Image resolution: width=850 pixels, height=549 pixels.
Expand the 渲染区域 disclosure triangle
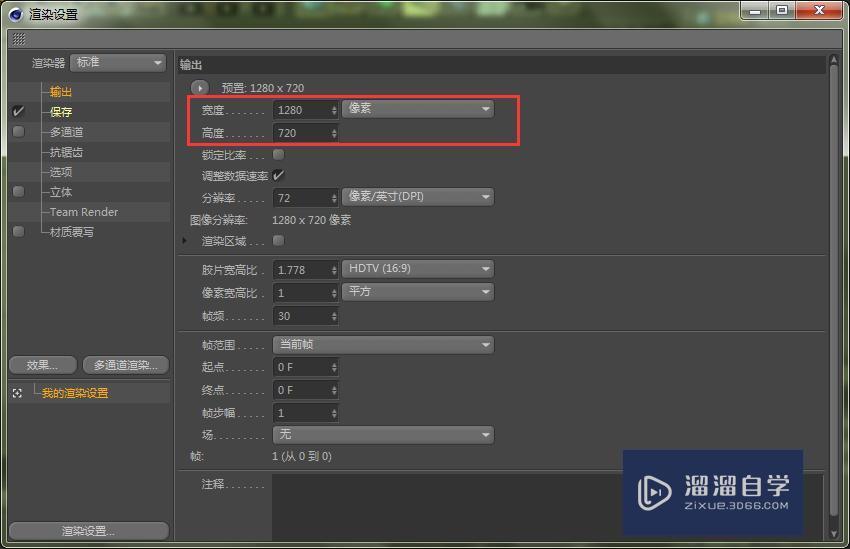pos(185,240)
